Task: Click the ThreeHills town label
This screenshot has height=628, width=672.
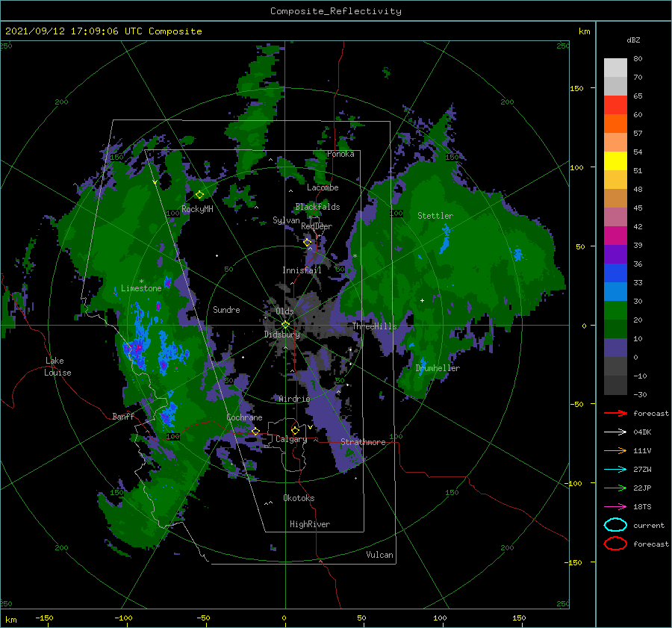Action: coord(375,326)
